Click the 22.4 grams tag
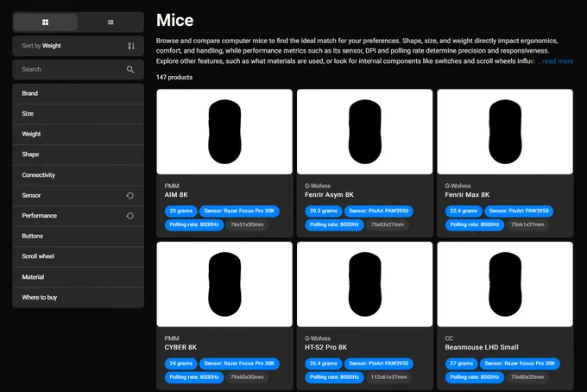This screenshot has width=587, height=392. point(464,211)
